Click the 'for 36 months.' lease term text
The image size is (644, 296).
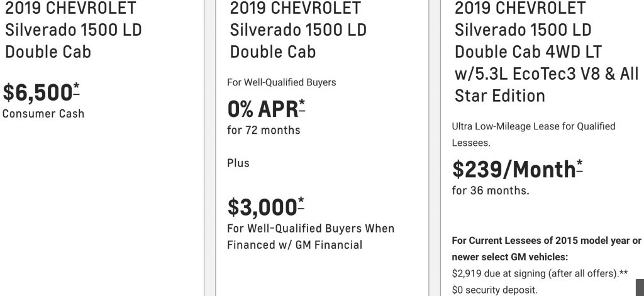pyautogui.click(x=491, y=190)
